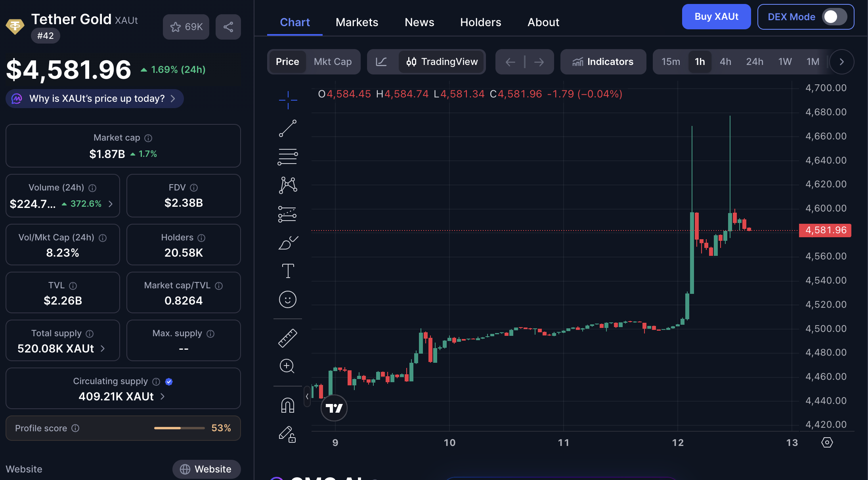Expand more timeframe options arrow
The width and height of the screenshot is (868, 480).
[841, 62]
